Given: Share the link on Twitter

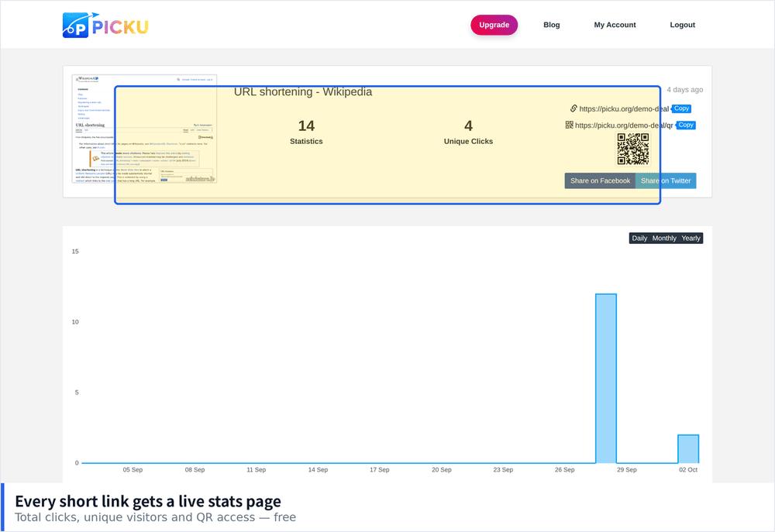Looking at the screenshot, I should point(666,180).
